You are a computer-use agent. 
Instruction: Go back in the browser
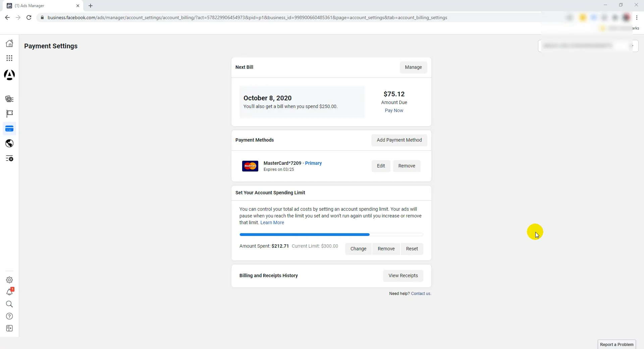(x=7, y=17)
